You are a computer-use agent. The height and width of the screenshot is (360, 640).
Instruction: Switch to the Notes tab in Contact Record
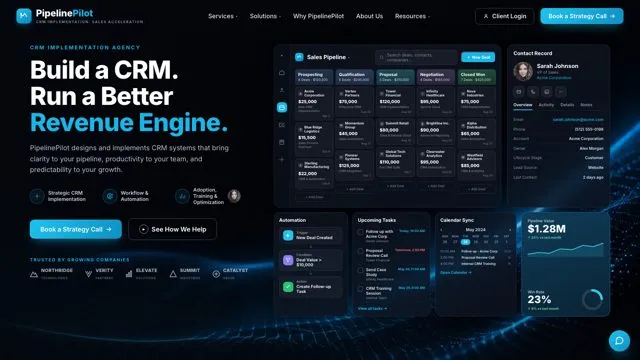[x=586, y=105]
